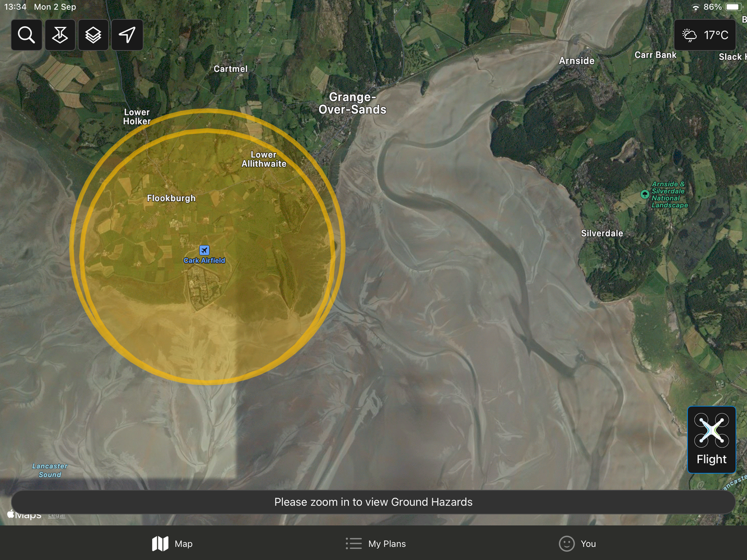Tap the weather 17°C widget

coord(705,35)
